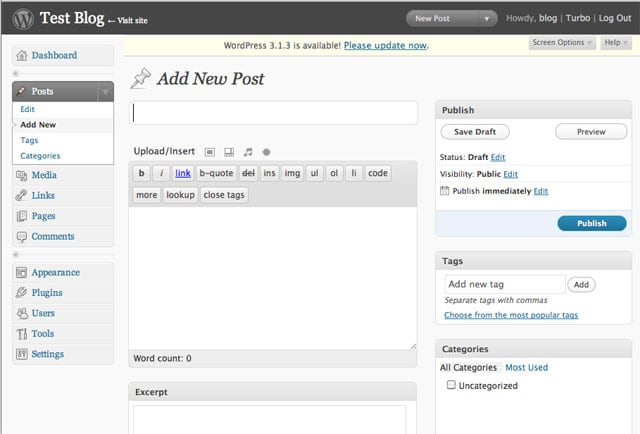Insert bold tag with b button

[142, 173]
